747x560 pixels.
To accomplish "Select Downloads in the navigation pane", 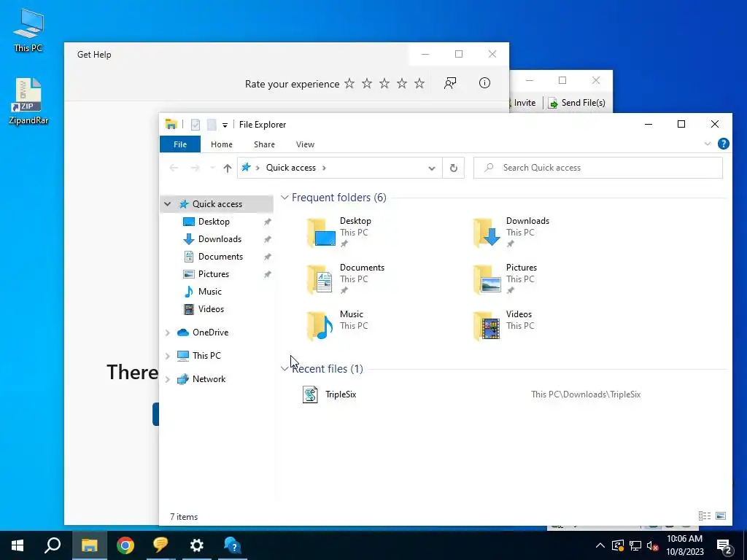I will click(x=220, y=239).
